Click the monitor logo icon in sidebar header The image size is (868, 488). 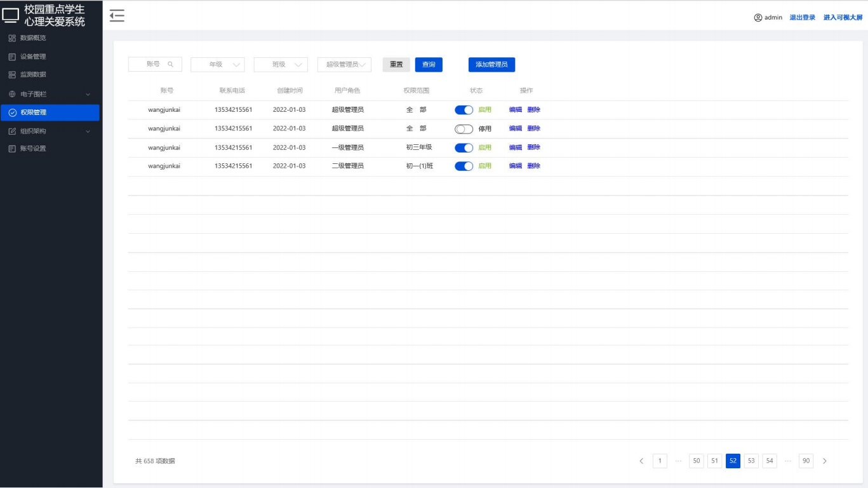11,16
